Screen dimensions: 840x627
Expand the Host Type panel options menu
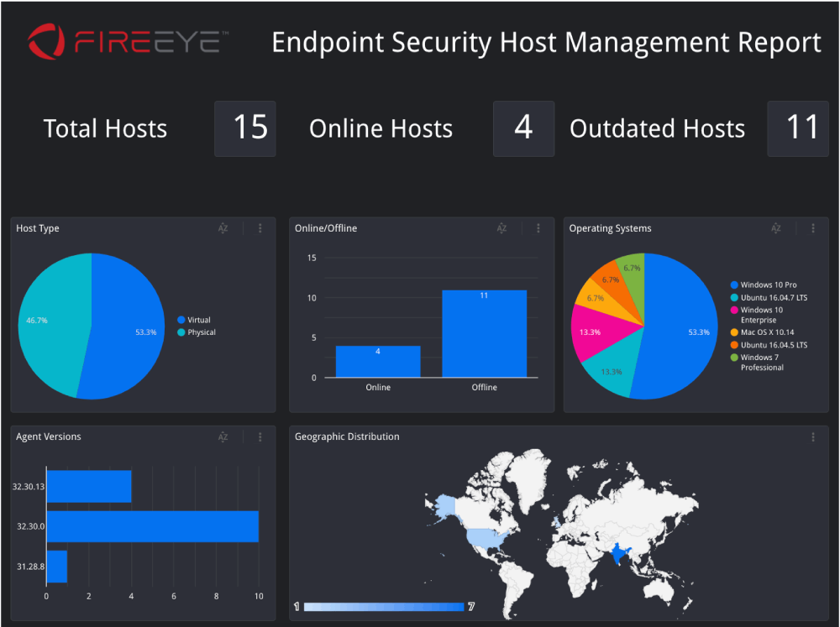pos(260,228)
